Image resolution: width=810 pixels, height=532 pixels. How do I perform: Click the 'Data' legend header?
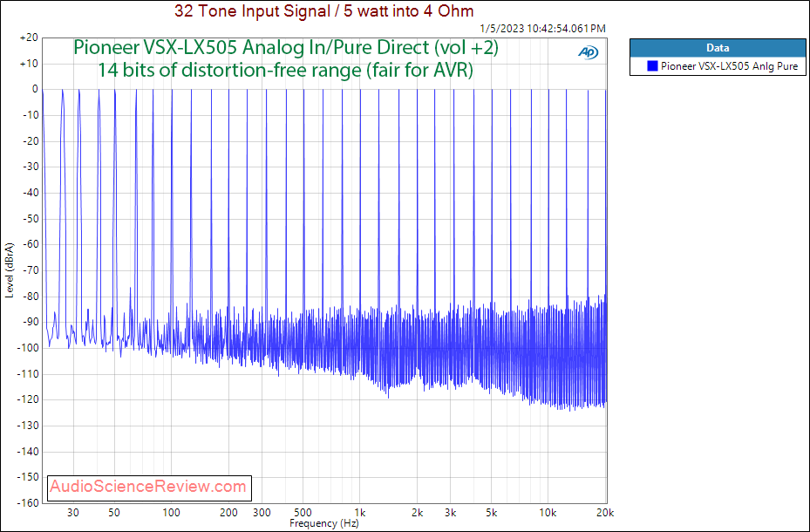718,48
